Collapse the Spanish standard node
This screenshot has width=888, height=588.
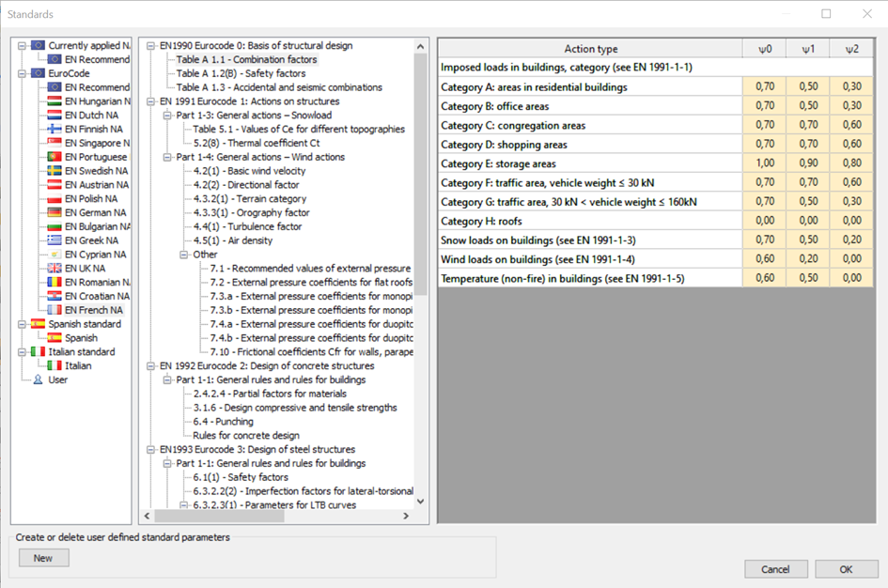point(22,324)
